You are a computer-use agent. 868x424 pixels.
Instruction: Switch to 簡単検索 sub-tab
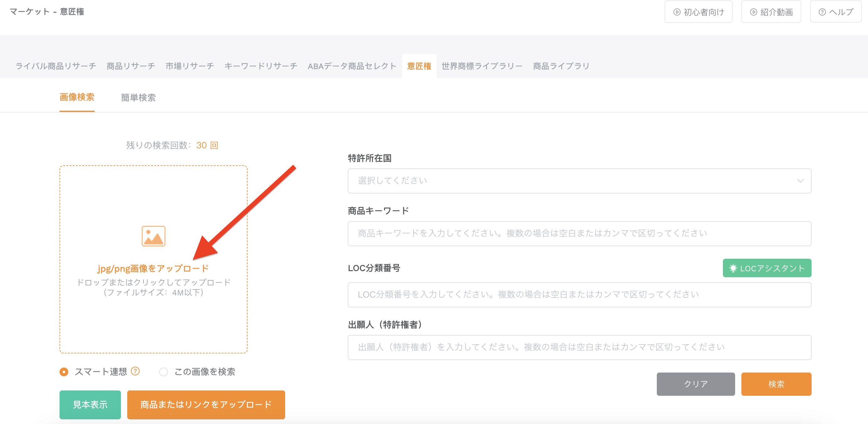138,98
